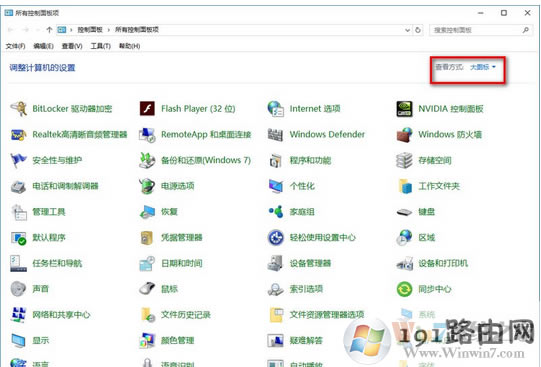Open the 查看(V) menu
The height and width of the screenshot is (367, 541).
72,46
